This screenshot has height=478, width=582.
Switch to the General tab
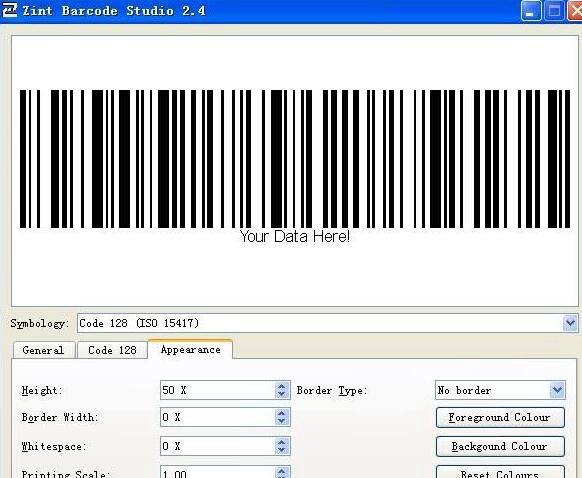point(43,350)
